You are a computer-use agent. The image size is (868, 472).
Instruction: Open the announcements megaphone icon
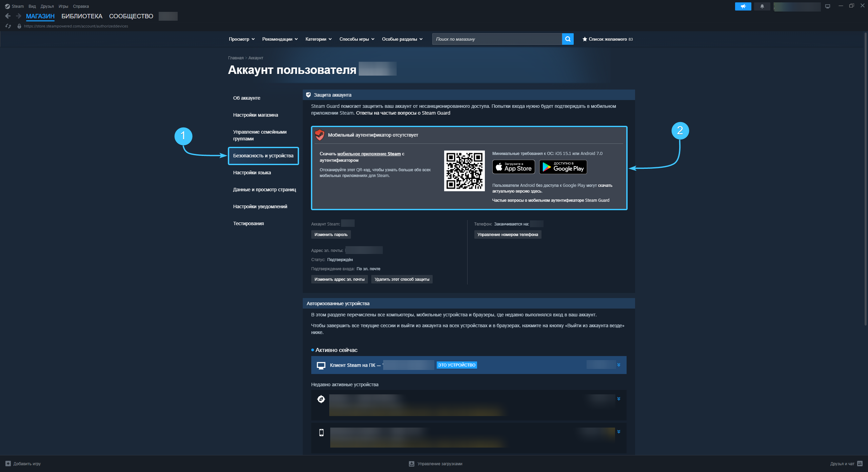[x=743, y=6]
